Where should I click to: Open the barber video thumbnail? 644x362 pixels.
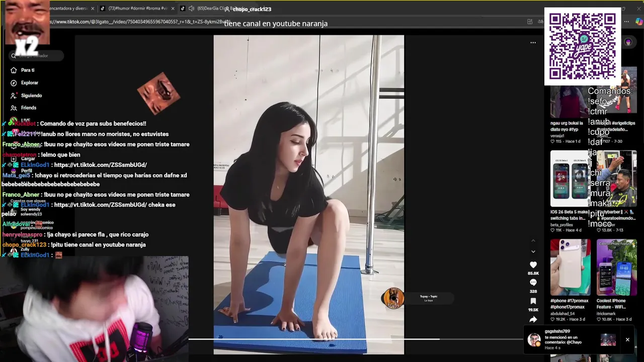pyautogui.click(x=616, y=178)
